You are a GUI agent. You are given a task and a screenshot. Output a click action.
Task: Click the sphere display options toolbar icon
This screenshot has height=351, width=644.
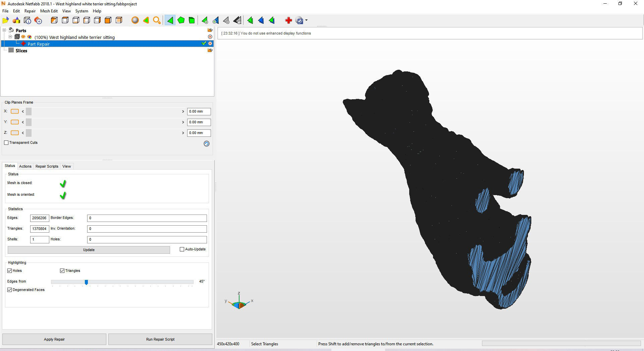pyautogui.click(x=300, y=20)
